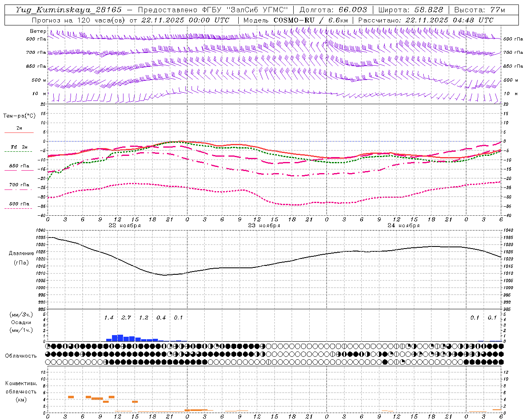Click the 'ЗапСиб УГМС' provider text
The image size is (525, 420).
click(x=258, y=10)
